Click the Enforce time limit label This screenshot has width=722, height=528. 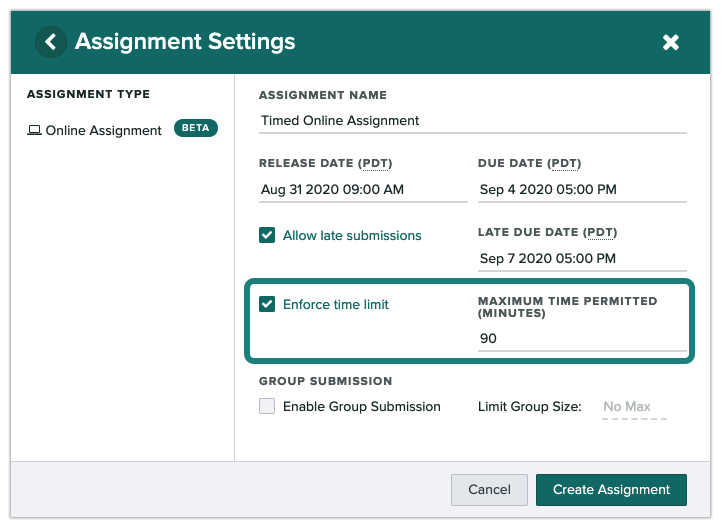(336, 305)
